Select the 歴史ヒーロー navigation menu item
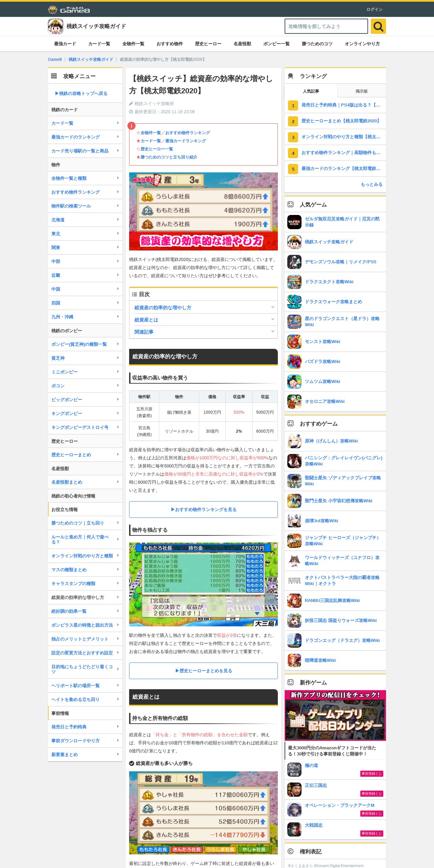 click(208, 44)
